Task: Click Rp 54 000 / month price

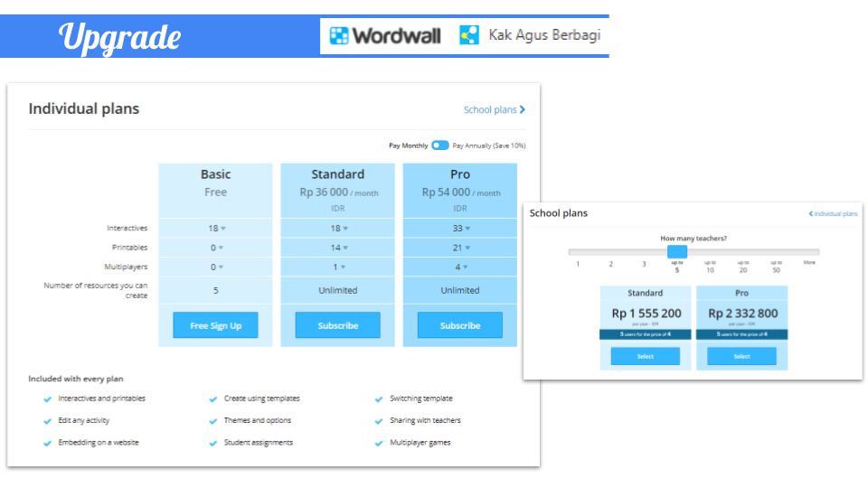Action: (461, 192)
